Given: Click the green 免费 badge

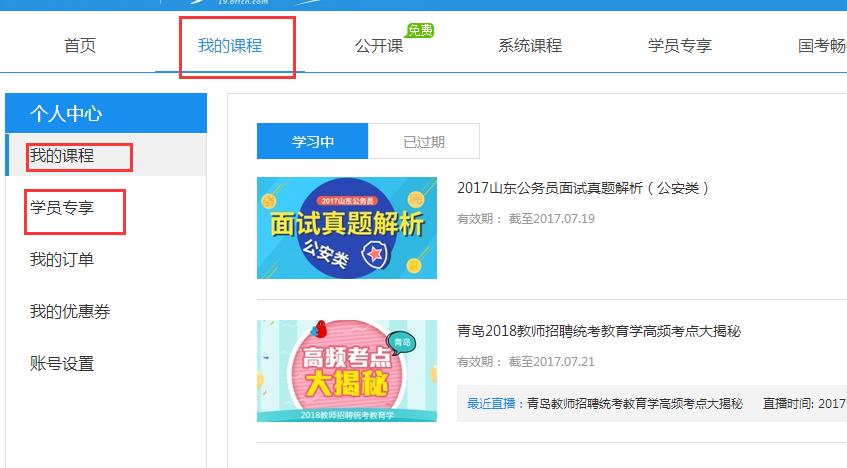Looking at the screenshot, I should pos(420,30).
